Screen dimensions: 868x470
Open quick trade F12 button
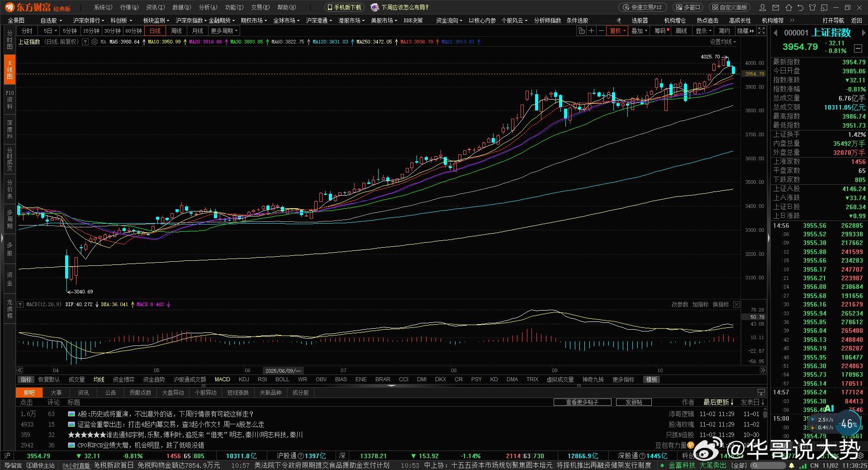tap(642, 7)
